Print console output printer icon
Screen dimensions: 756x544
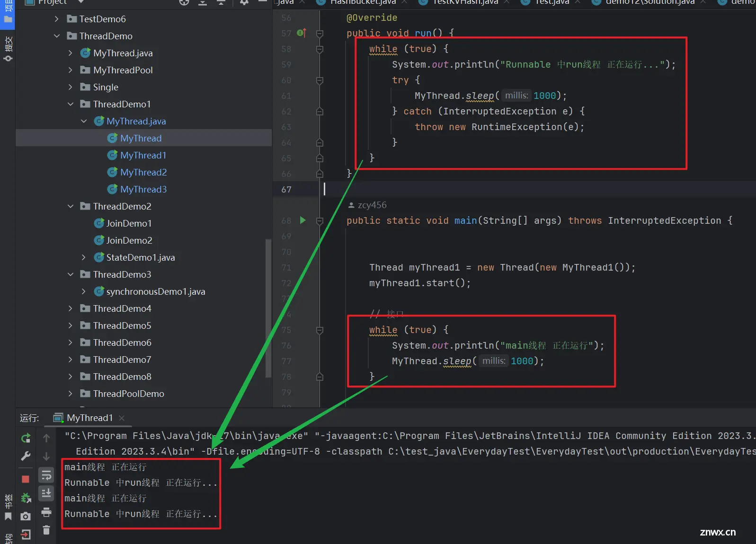[46, 512]
